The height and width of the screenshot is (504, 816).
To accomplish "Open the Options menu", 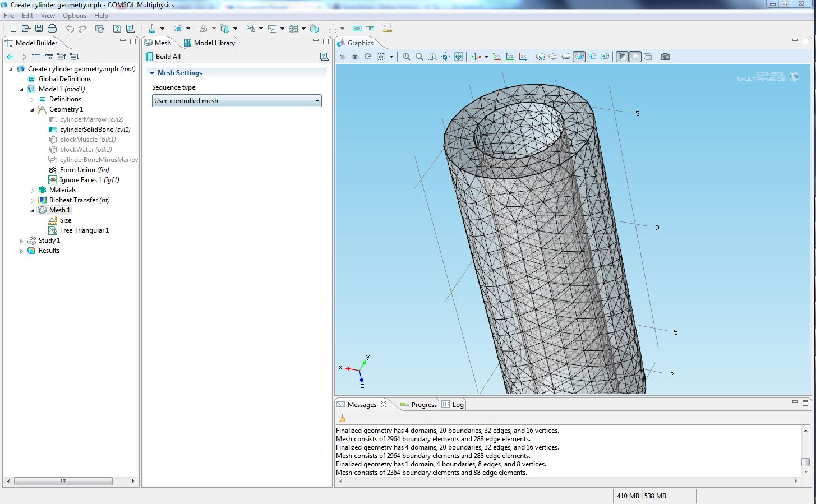I will point(74,16).
